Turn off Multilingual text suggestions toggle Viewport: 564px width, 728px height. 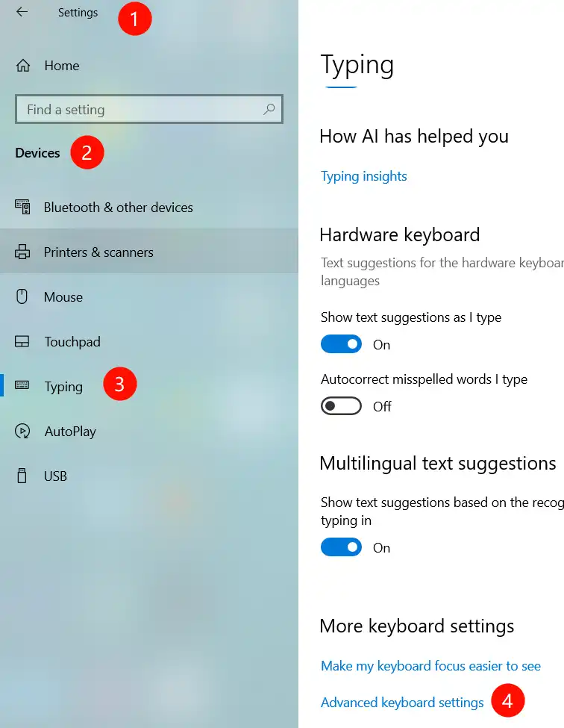point(341,547)
